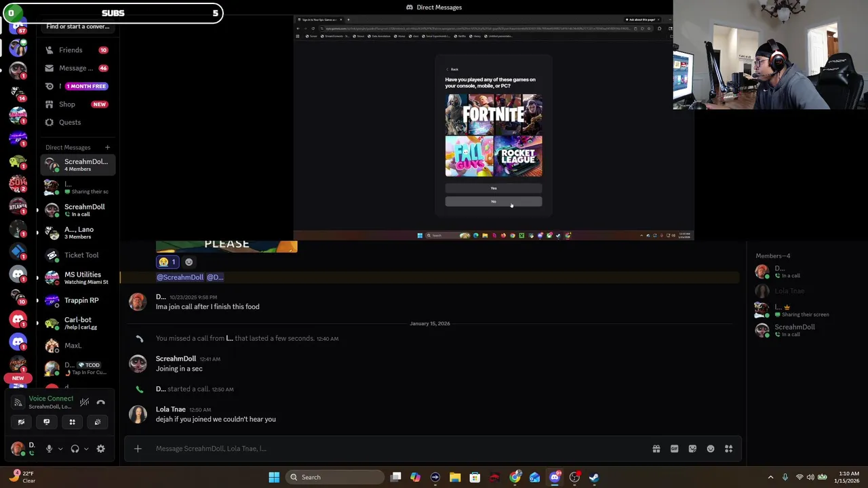
Task: Click Fortnite game artwork in stream
Action: [x=494, y=114]
